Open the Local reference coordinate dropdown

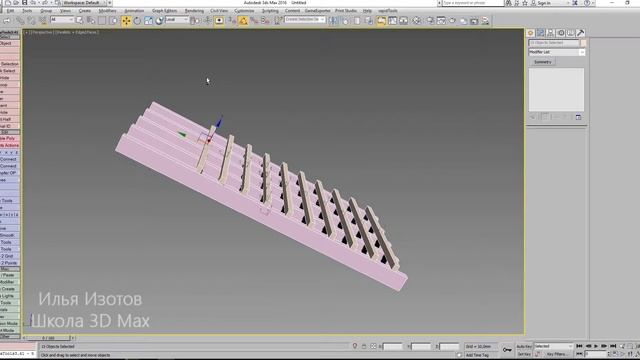pyautogui.click(x=177, y=20)
